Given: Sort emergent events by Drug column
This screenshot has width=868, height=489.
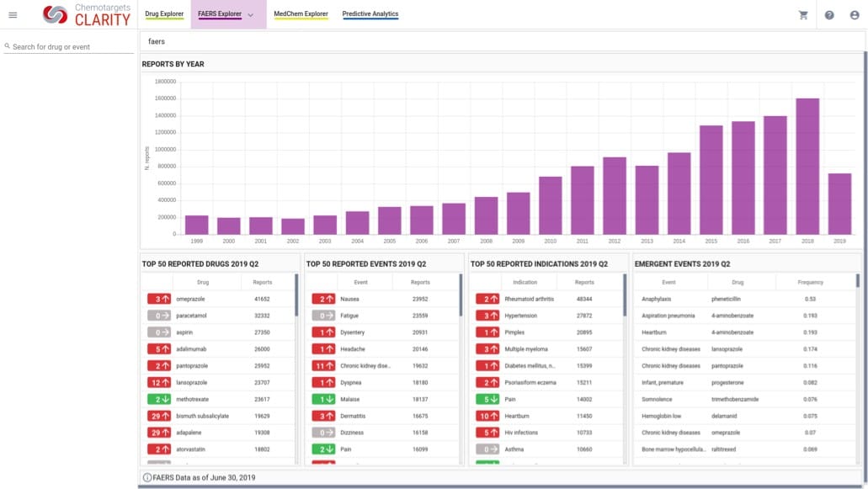Looking at the screenshot, I should (738, 282).
